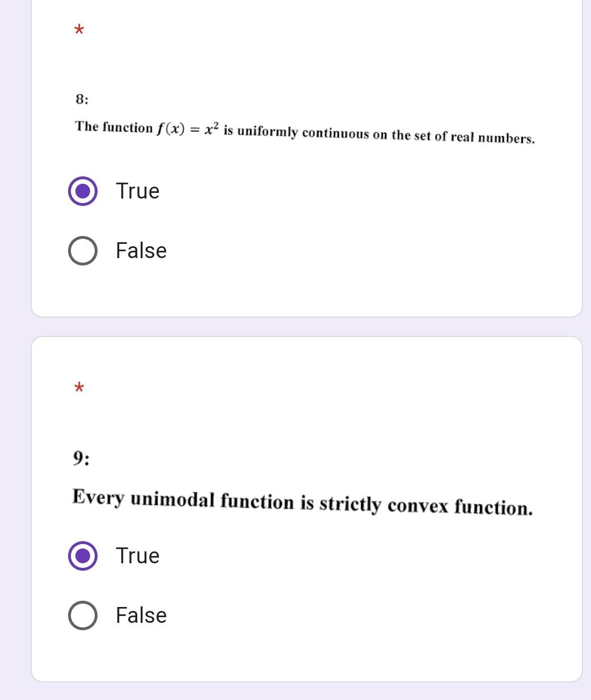The width and height of the screenshot is (591, 700).
Task: Click the '9:' question number label
Action: tap(81, 457)
